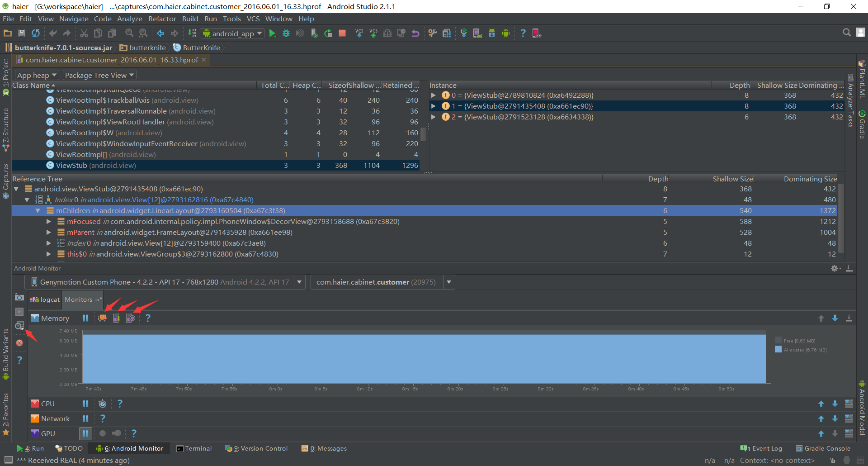Click the green Run app button
Screen dimensions: 868x466
(272, 33)
